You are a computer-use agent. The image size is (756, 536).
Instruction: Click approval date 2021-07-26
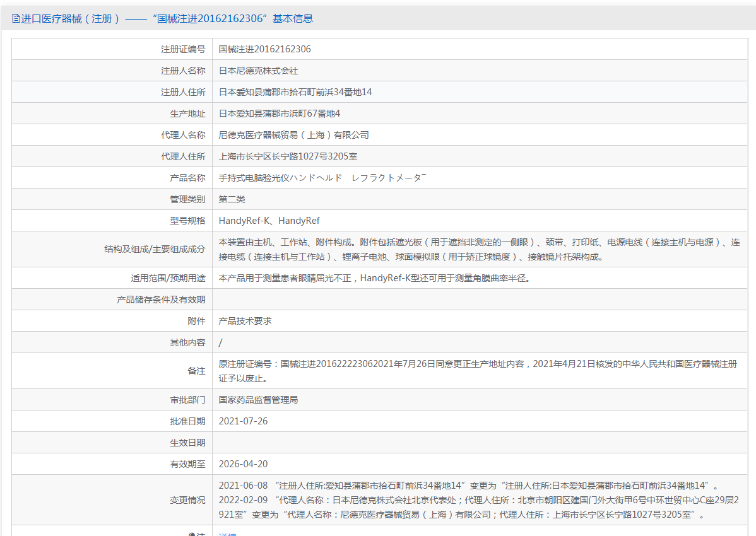243,421
